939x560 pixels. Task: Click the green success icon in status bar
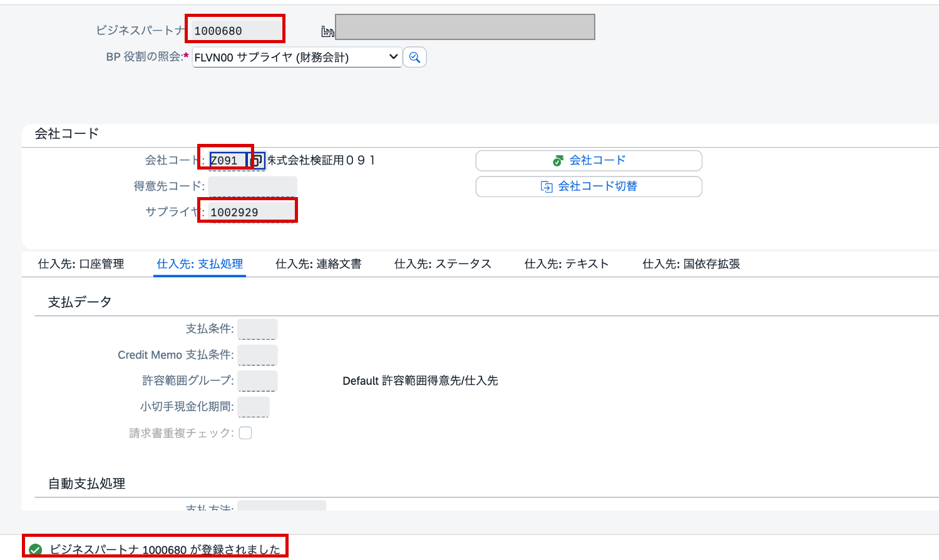(x=36, y=549)
